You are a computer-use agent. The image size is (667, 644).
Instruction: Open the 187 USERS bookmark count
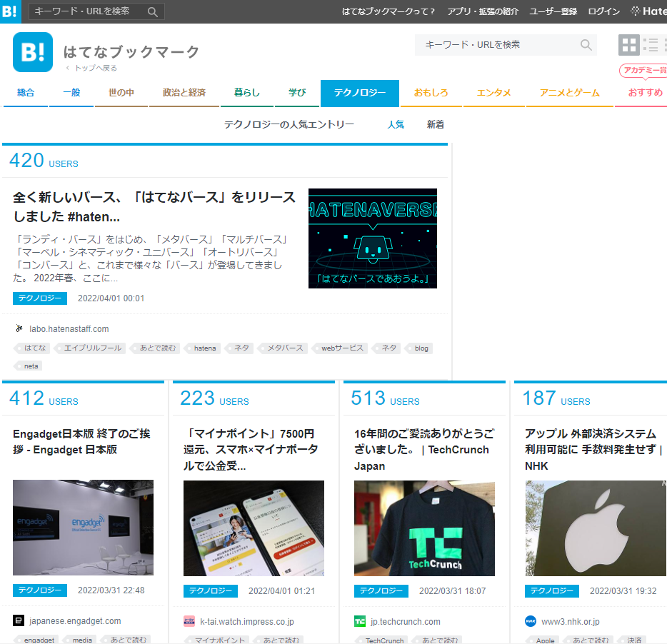[x=556, y=398]
